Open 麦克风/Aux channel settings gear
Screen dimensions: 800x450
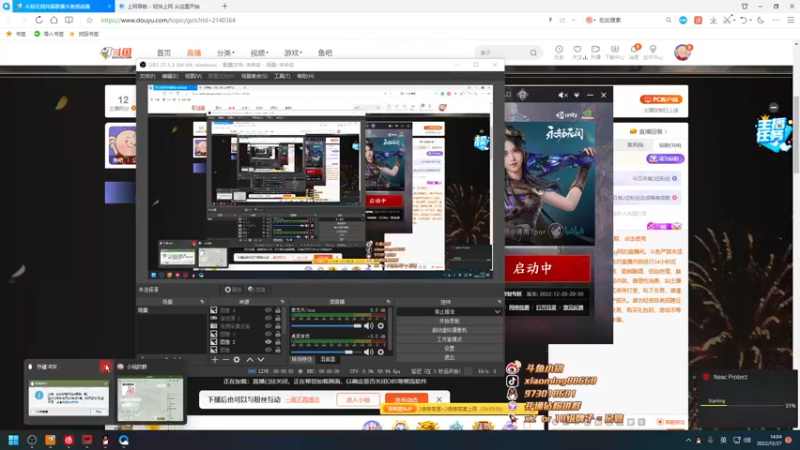pos(381,326)
